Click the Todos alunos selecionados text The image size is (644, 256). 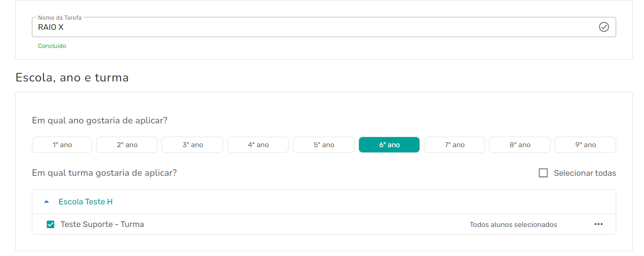tap(513, 225)
